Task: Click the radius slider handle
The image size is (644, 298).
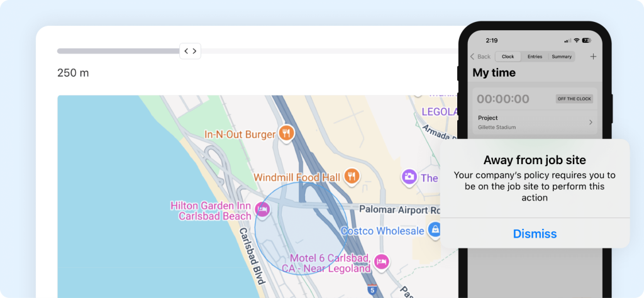Action: click(190, 51)
